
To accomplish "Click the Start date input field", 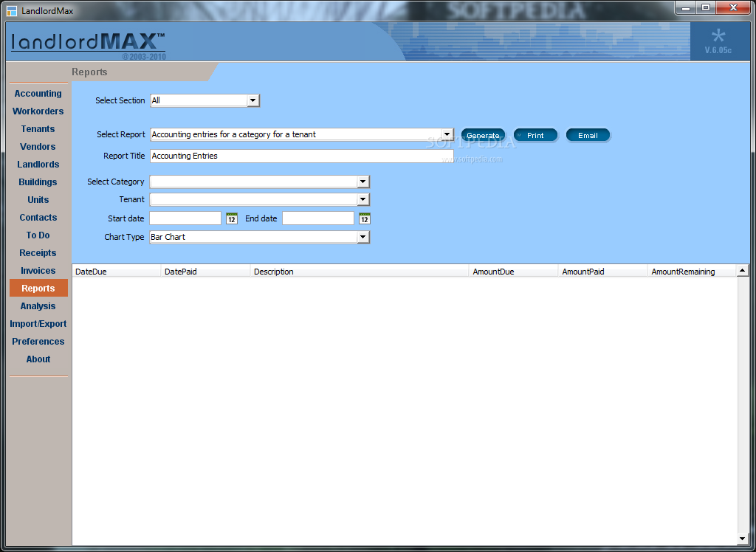I will point(185,218).
